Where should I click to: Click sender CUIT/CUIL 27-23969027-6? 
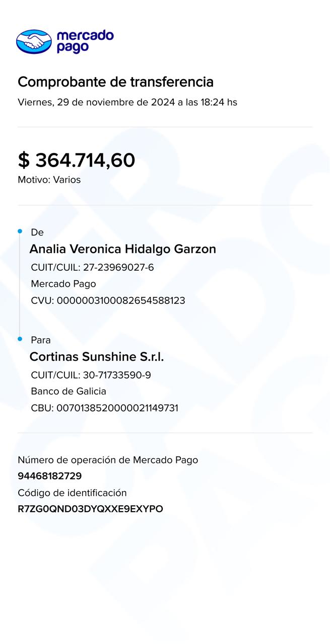point(92,267)
